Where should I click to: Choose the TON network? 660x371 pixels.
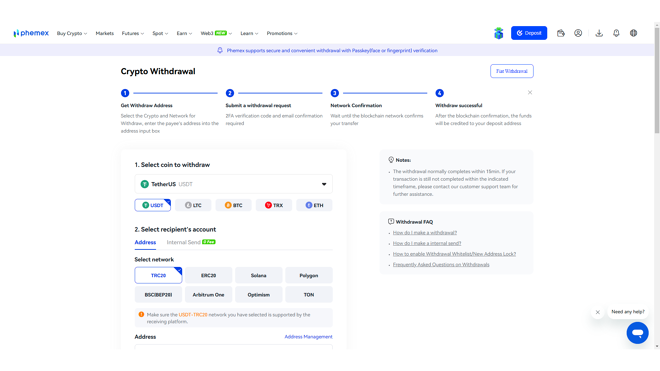coord(309,295)
